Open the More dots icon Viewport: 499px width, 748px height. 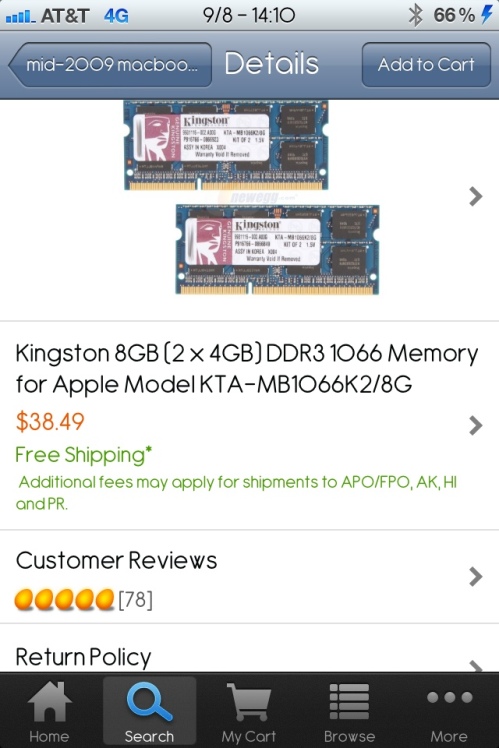(449, 697)
